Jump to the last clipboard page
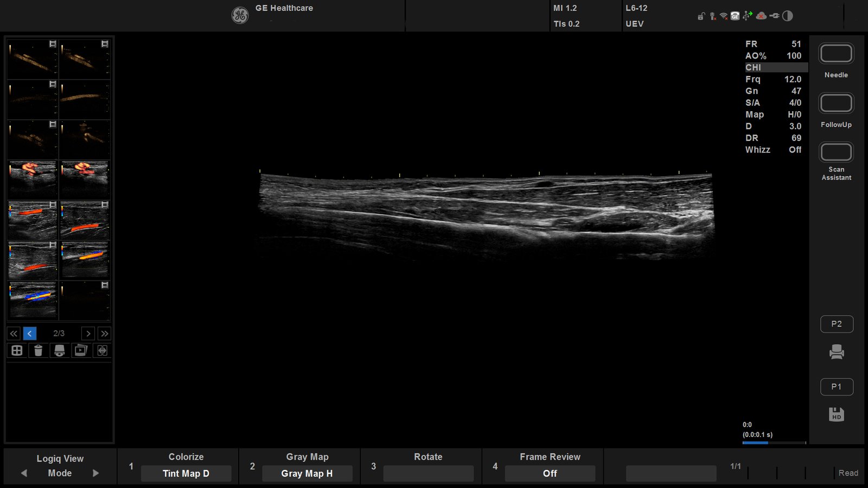 (104, 333)
